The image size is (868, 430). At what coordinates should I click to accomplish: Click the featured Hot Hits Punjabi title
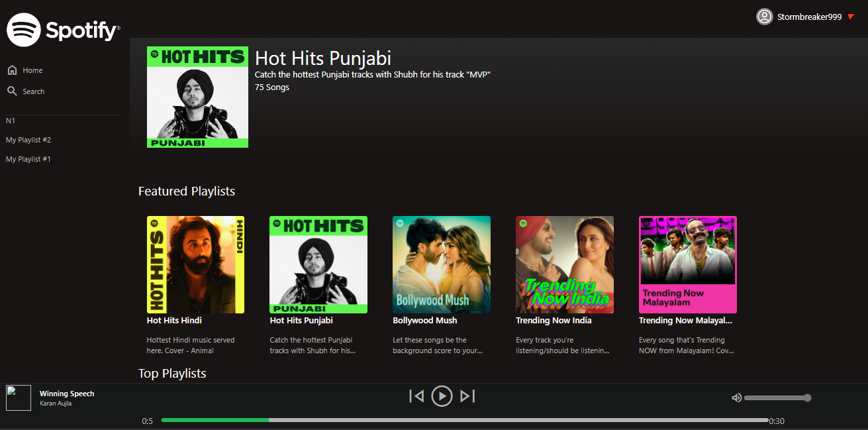[301, 320]
